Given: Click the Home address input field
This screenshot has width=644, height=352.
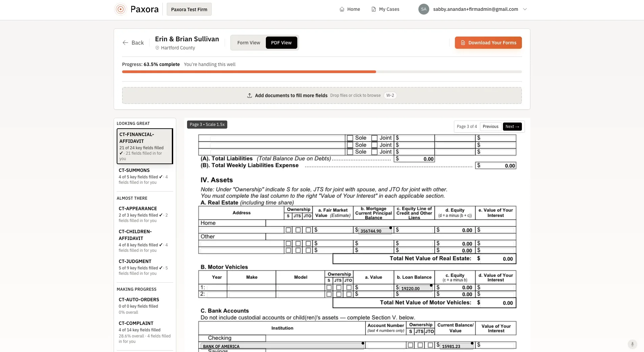Looking at the screenshot, I should (241, 230).
